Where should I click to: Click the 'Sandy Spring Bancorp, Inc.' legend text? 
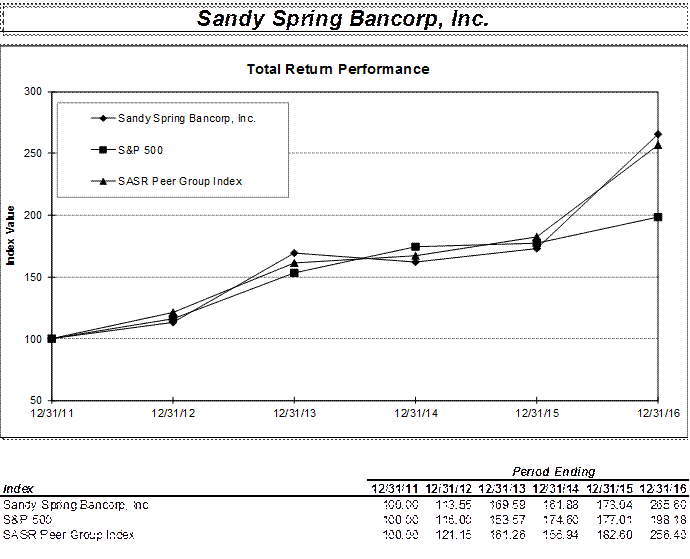(x=187, y=119)
